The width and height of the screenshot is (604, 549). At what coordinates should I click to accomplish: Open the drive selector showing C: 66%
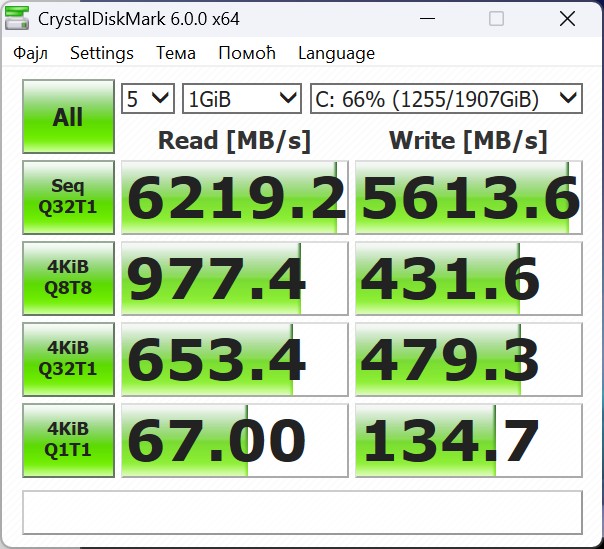tap(446, 99)
